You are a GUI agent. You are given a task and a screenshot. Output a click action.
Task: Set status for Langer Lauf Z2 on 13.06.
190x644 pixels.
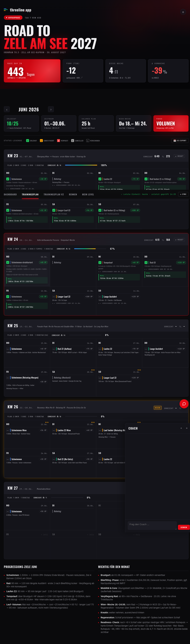coord(54,297)
